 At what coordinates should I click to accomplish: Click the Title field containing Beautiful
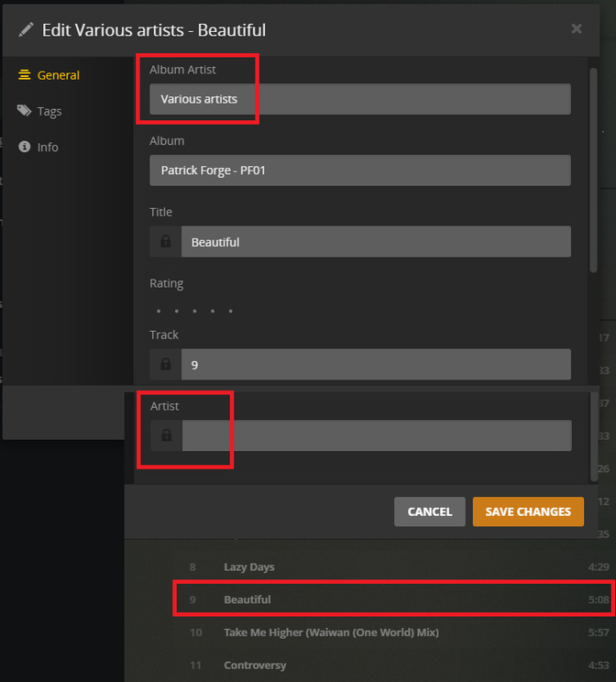(376, 241)
